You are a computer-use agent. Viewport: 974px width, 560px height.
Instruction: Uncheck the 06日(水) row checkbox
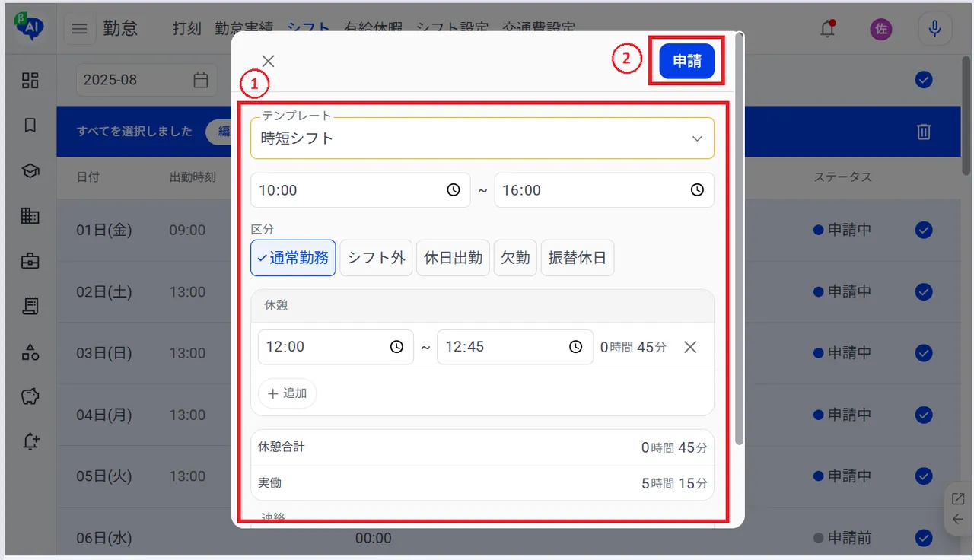click(x=924, y=538)
